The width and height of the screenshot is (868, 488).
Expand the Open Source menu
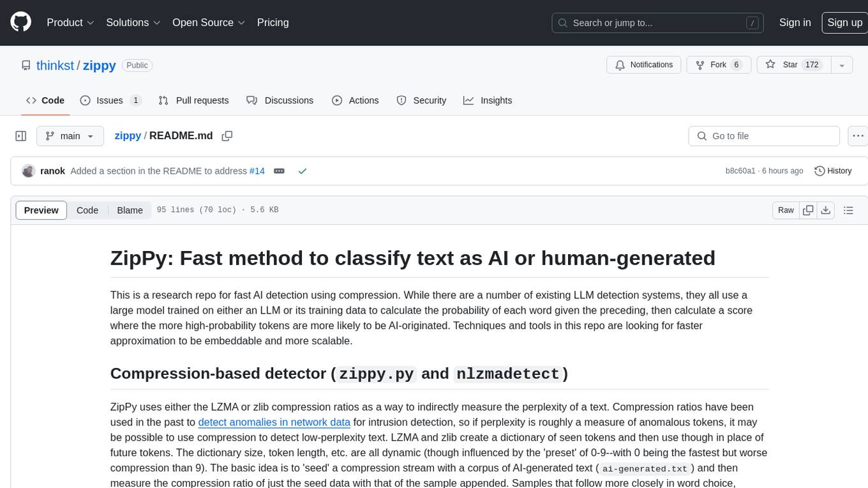[x=209, y=22]
